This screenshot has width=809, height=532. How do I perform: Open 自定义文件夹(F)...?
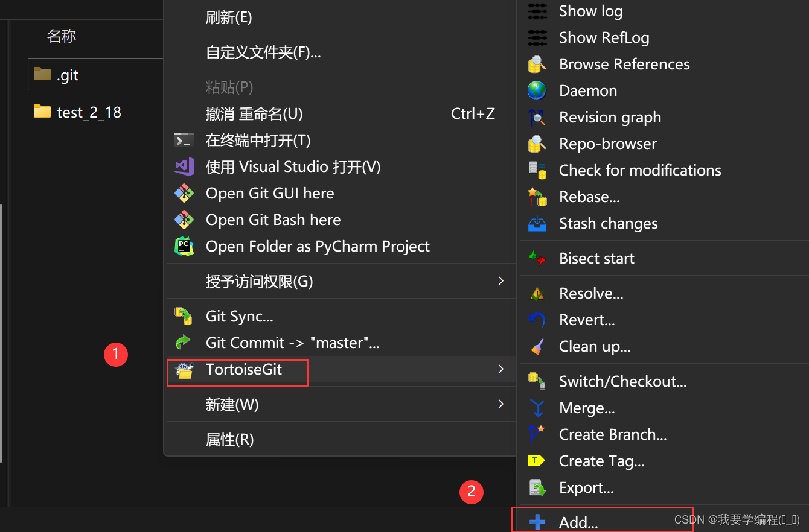[341, 52]
